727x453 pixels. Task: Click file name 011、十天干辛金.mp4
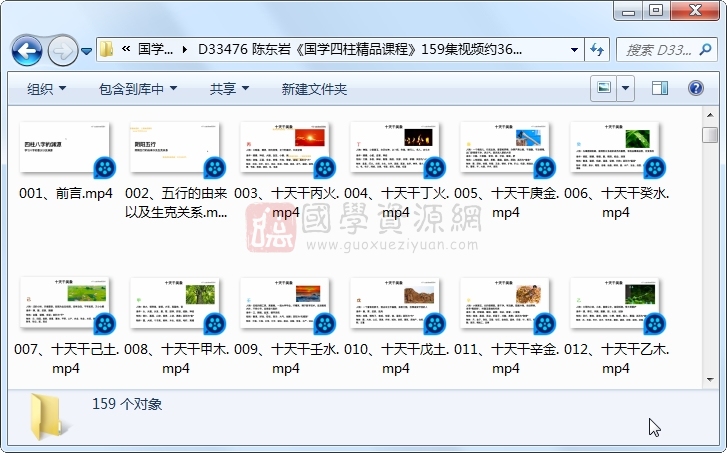pyautogui.click(x=506, y=359)
